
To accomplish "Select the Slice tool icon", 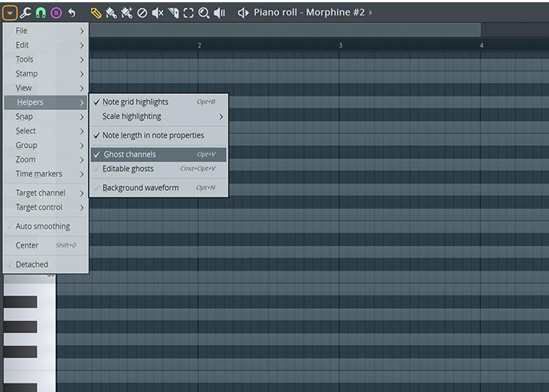I will pyautogui.click(x=173, y=12).
